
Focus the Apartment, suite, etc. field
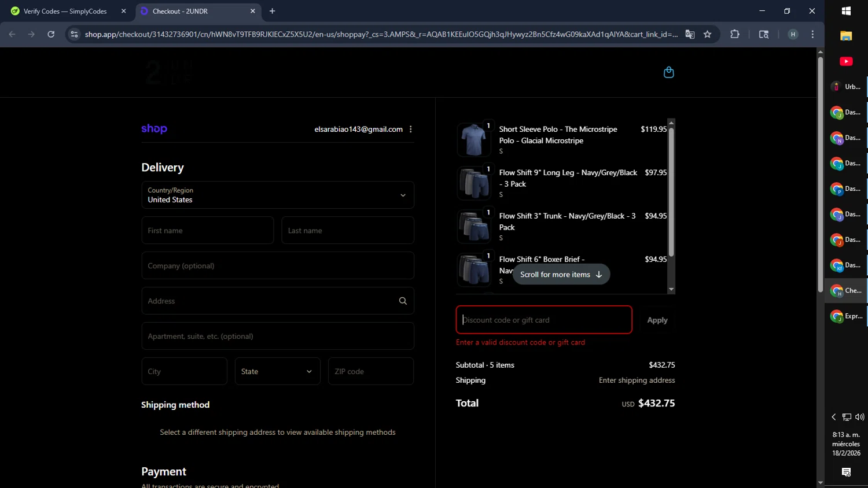[278, 336]
